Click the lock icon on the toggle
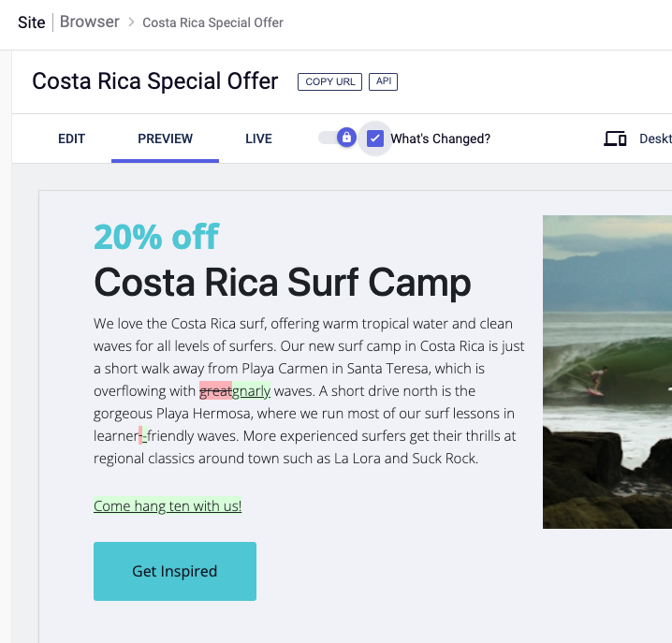Screen dimensions: 672x643 [346, 138]
